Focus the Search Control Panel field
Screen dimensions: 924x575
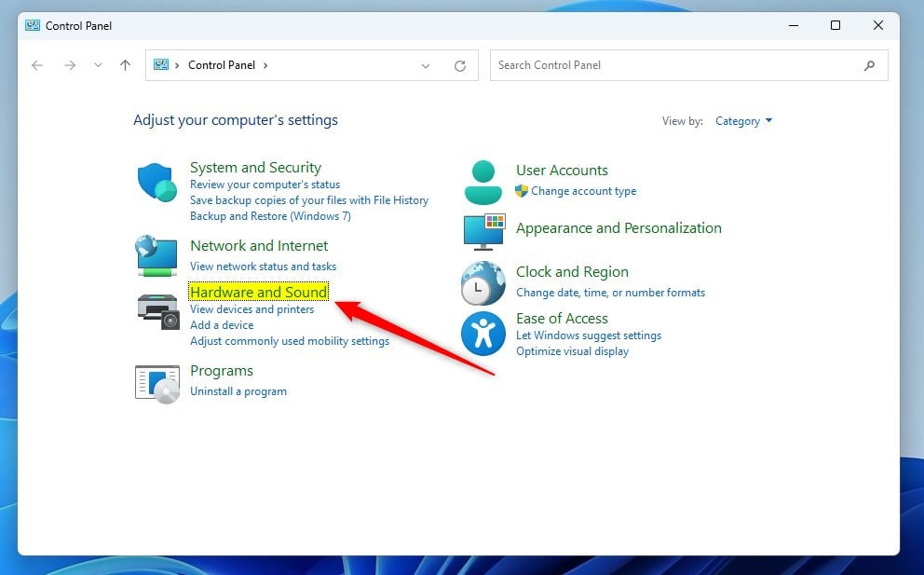689,65
